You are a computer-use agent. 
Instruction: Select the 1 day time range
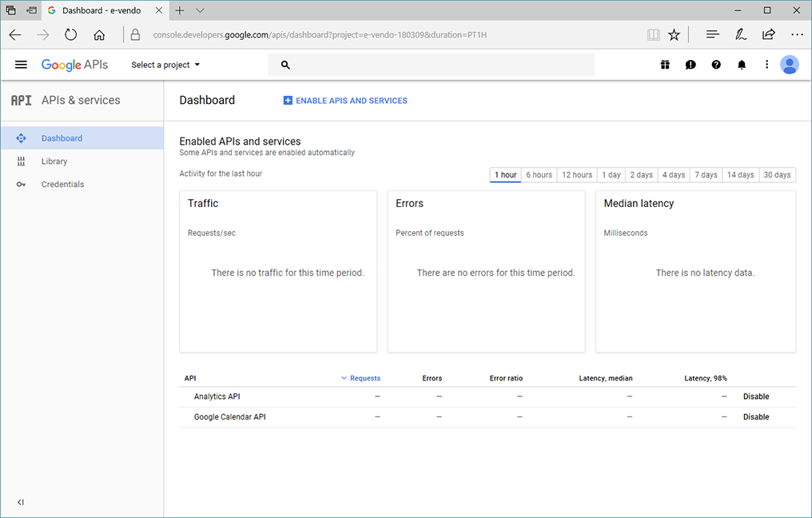tap(611, 175)
